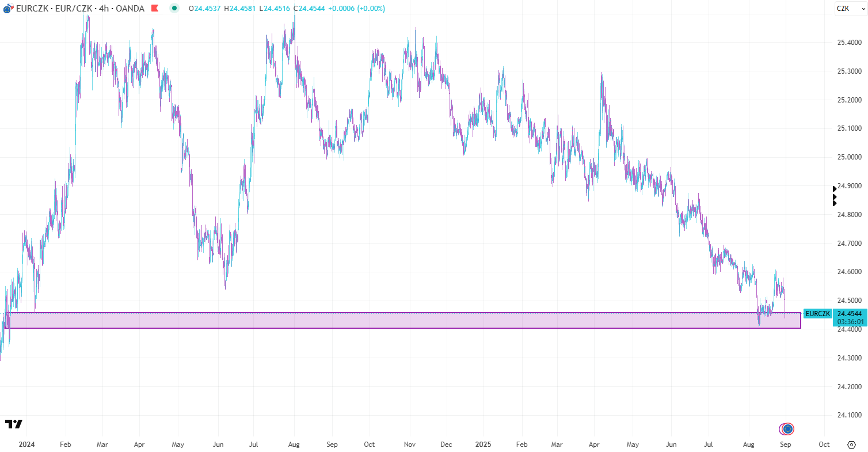Screen dimensions: 868x452
Task: Click the Oct label on the time axis
Action: (824, 445)
